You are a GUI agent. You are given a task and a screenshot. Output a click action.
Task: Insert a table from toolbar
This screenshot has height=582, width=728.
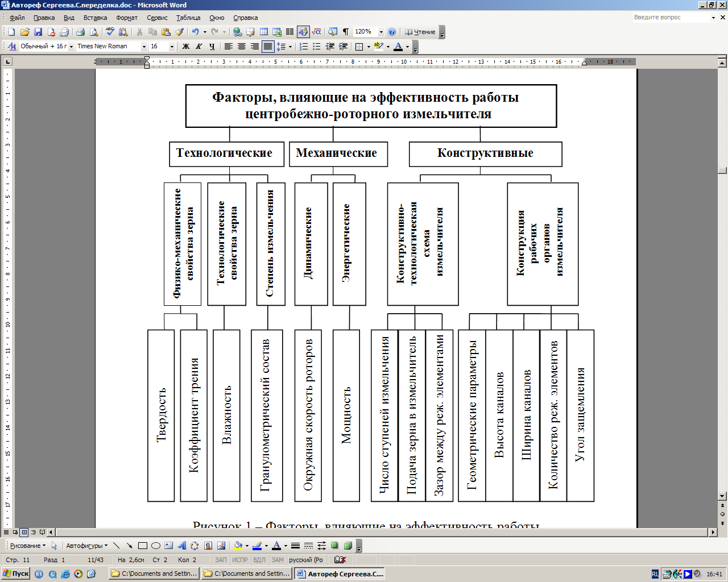(264, 32)
